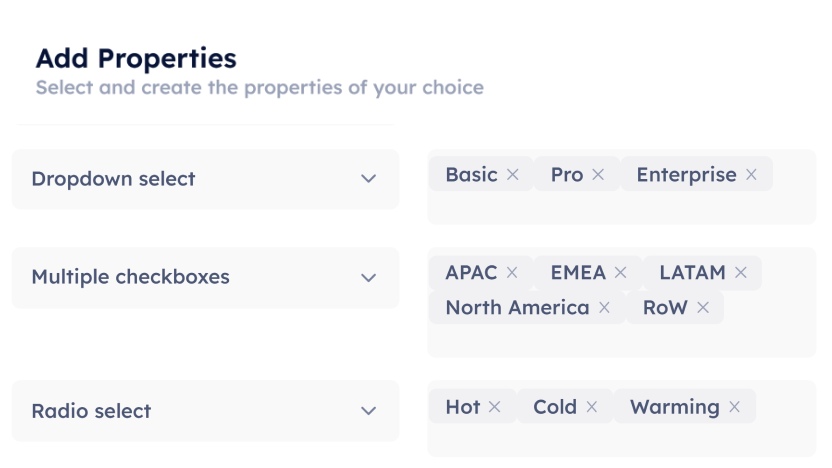
Task: Remove the Warming tag
Action: pos(735,407)
